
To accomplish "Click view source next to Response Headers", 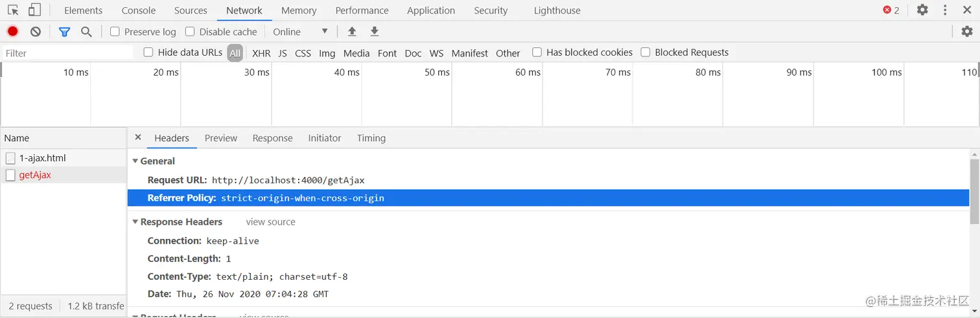I will coord(270,221).
